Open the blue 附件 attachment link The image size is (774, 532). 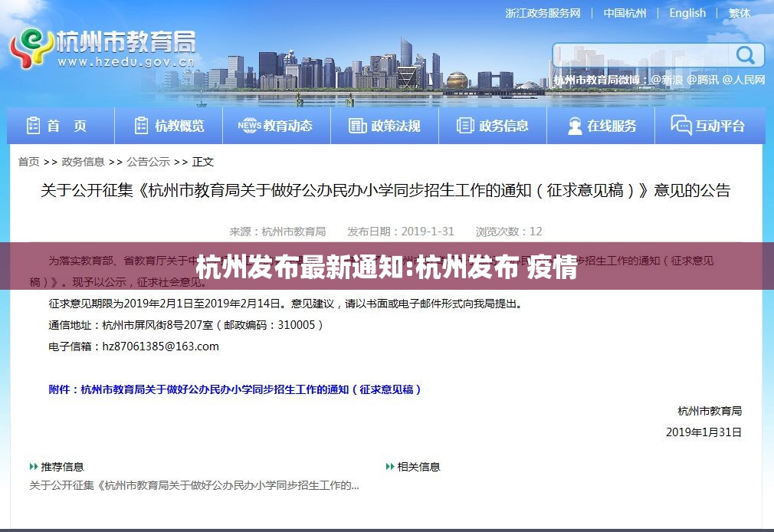tap(234, 389)
